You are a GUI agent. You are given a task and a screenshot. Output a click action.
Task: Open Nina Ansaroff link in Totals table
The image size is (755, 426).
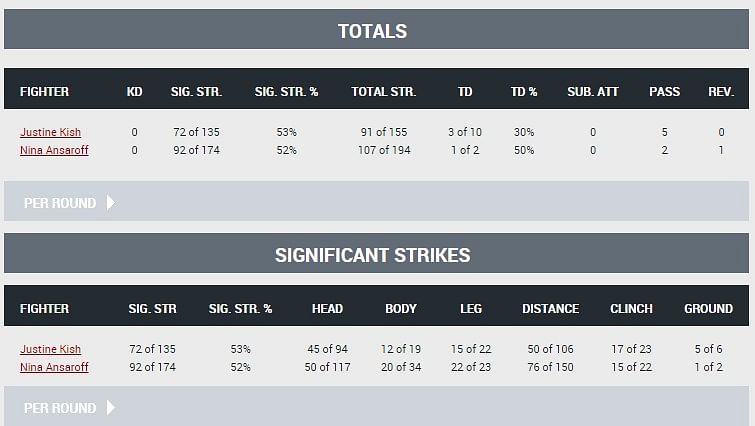[54, 150]
